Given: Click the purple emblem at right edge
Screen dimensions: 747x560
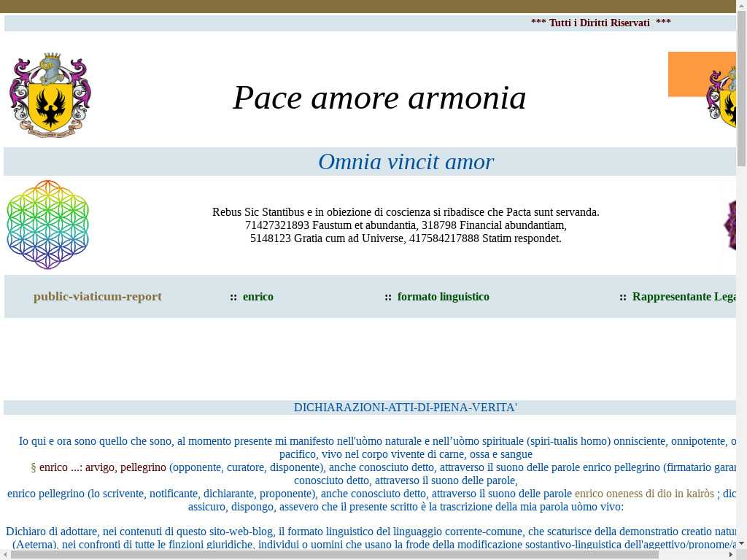Looking at the screenshot, I should click(729, 225).
